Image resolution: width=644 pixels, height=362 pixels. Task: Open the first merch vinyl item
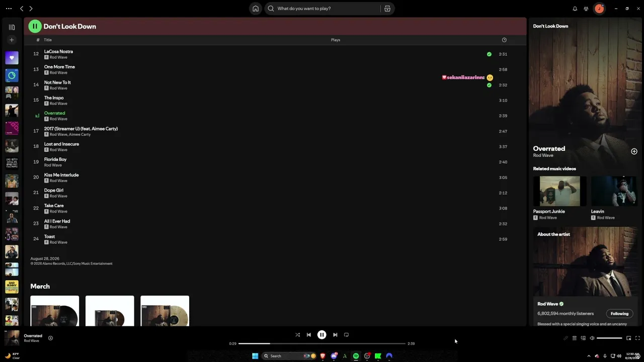tap(54, 311)
